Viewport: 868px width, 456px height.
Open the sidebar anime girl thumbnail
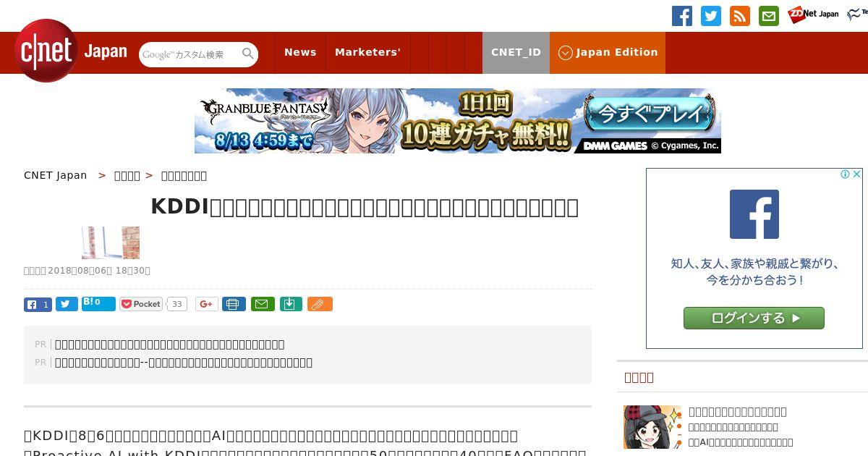652,427
